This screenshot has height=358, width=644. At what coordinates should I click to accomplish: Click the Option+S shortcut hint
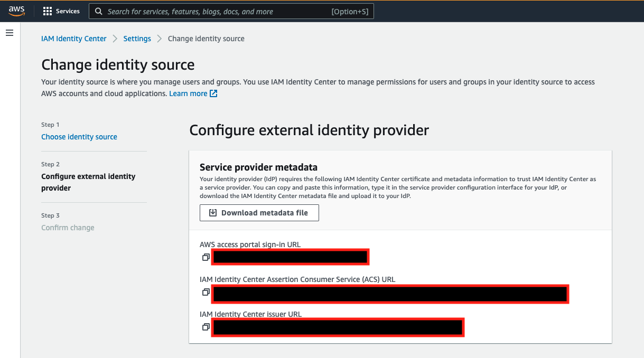coord(350,12)
